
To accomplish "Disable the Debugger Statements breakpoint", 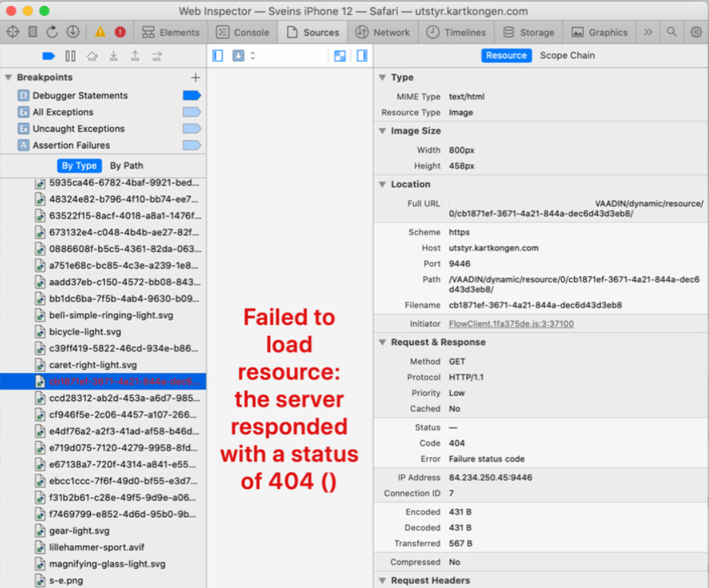I will pos(191,95).
